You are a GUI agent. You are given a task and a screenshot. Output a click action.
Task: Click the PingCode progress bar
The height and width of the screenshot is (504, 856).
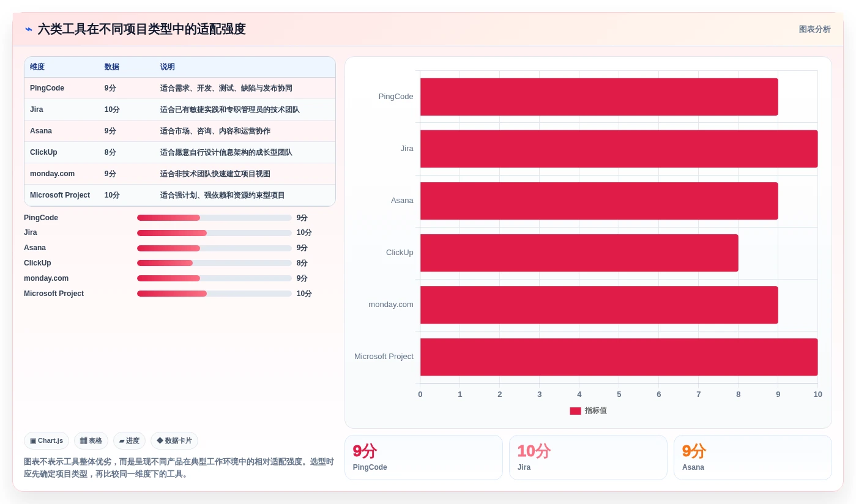[214, 218]
